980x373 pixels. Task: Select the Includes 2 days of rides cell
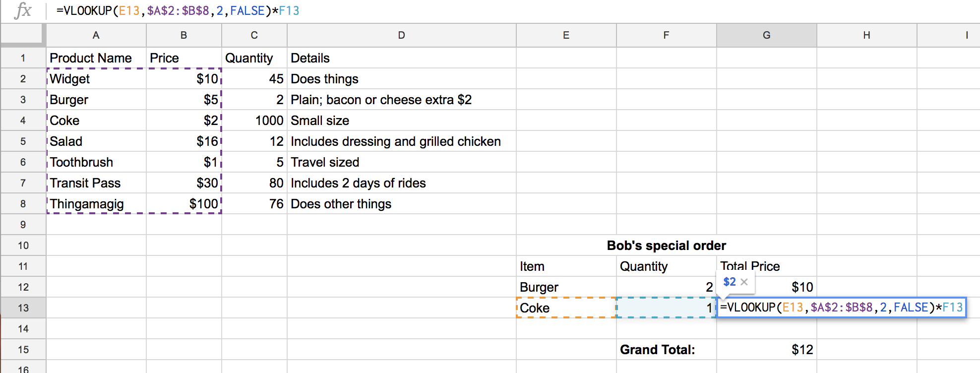[401, 183]
